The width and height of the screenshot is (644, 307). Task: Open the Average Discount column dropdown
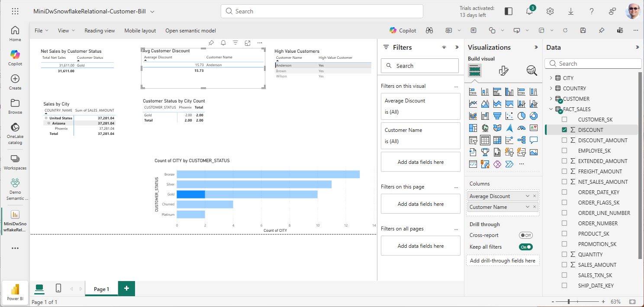tap(527, 196)
